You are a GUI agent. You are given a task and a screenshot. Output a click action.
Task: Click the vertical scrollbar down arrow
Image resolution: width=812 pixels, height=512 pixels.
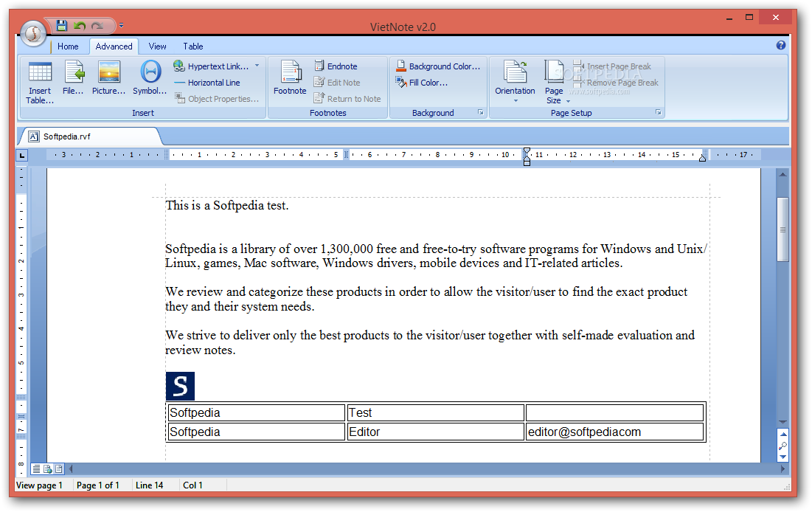pos(782,422)
